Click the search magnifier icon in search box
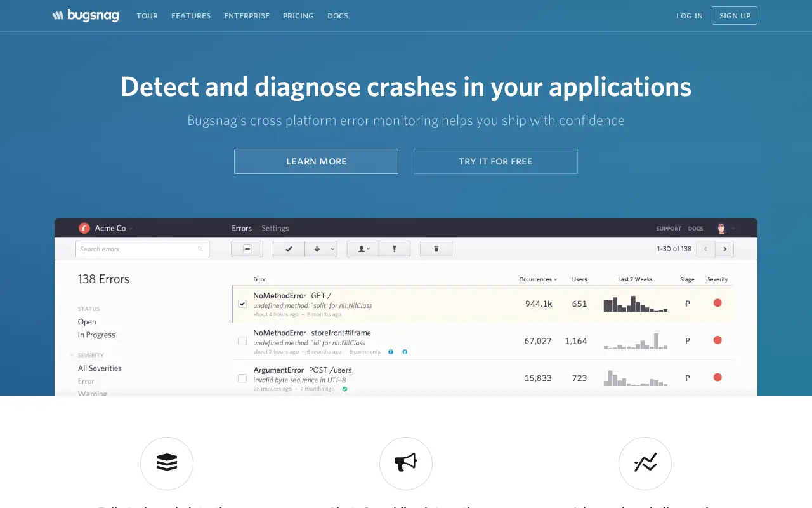Viewport: 812px width, 508px height. [200, 249]
